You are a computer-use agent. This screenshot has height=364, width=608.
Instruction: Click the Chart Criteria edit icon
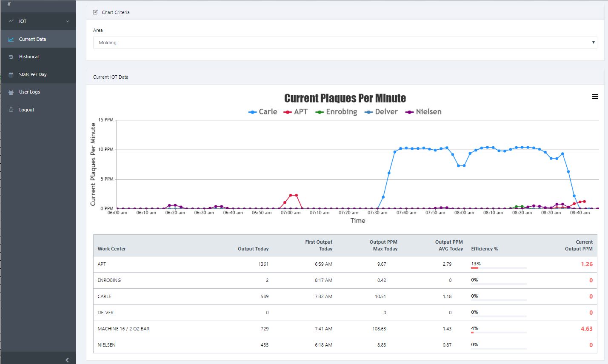tap(95, 12)
